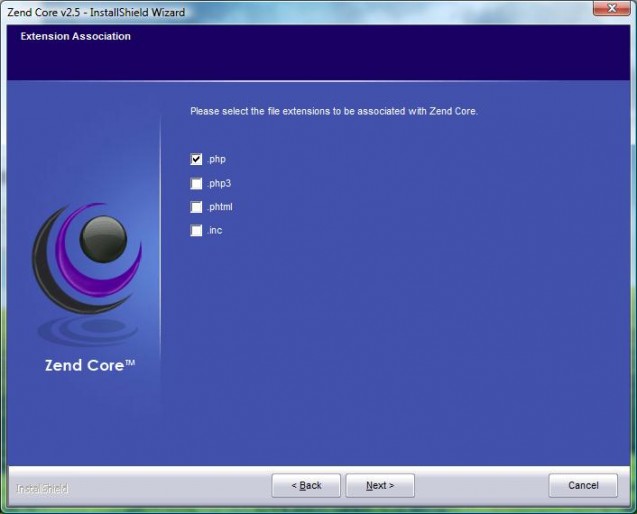This screenshot has height=514, width=637.
Task: Cancel the Zend Core installation
Action: click(x=583, y=485)
